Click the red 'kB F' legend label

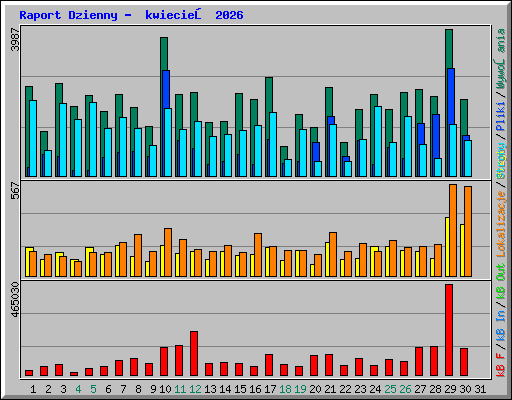click(501, 365)
